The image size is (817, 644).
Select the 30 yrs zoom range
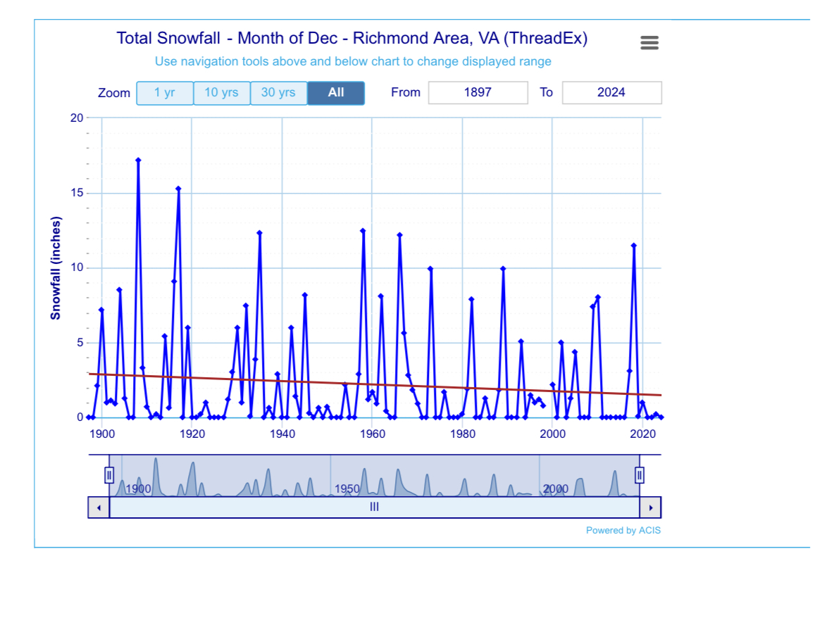click(278, 93)
